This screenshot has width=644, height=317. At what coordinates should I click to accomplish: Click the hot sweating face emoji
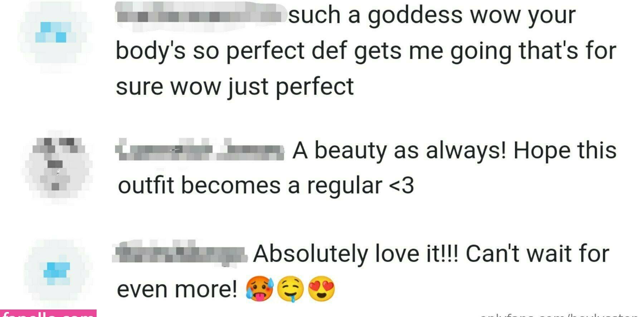point(259,289)
